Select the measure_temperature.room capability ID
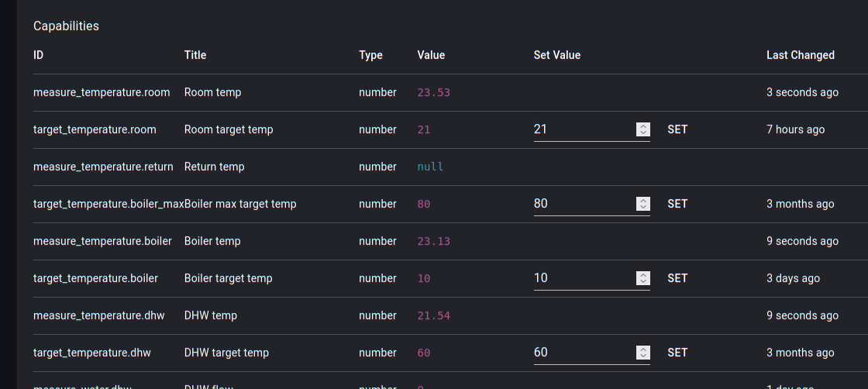Screen dimensions: 868x389 102,93
